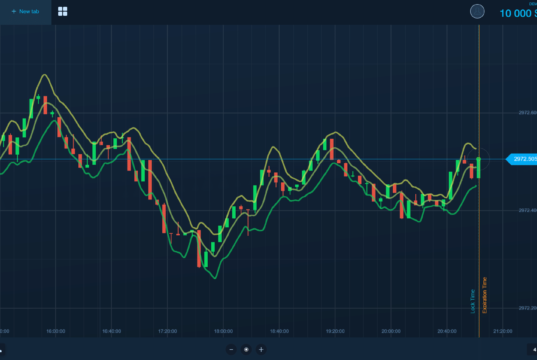Select the orange Expiration Time line label
The height and width of the screenshot is (360, 537).
(484, 295)
